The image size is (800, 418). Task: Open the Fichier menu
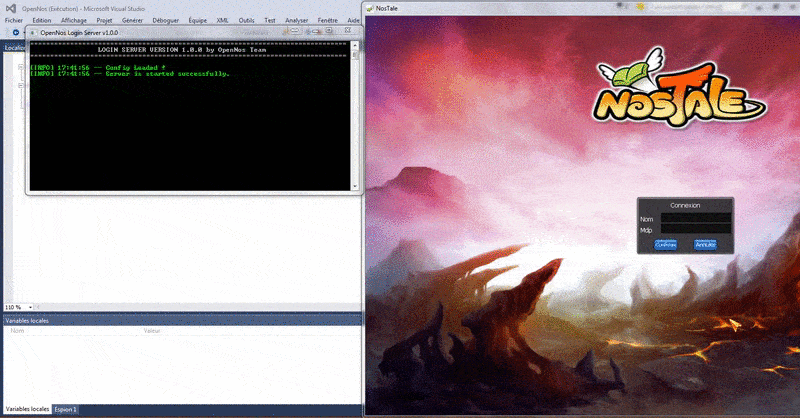(14, 19)
